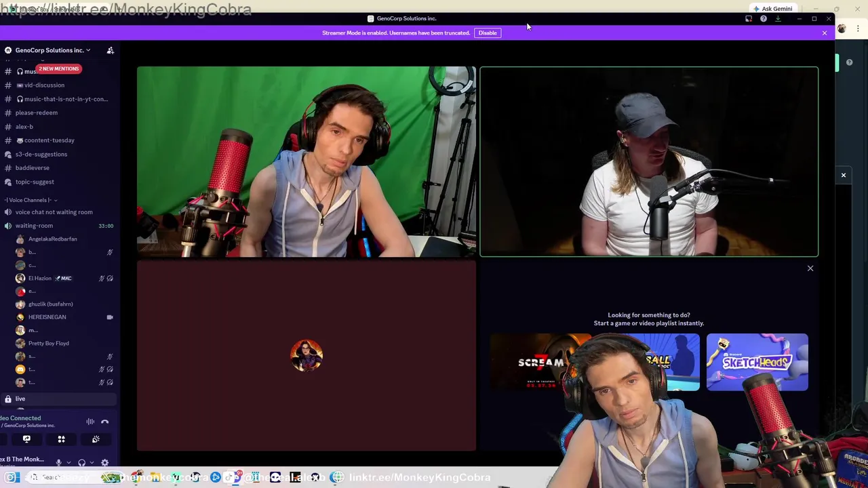This screenshot has height=488, width=868.
Task: Launch the activities button in voice panel
Action: point(61,439)
